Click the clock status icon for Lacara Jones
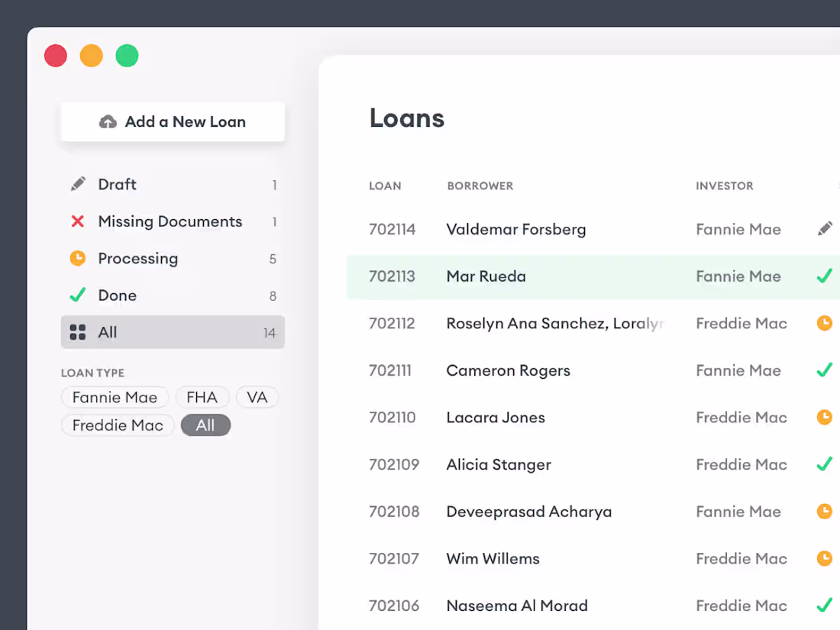840x630 pixels. (825, 418)
